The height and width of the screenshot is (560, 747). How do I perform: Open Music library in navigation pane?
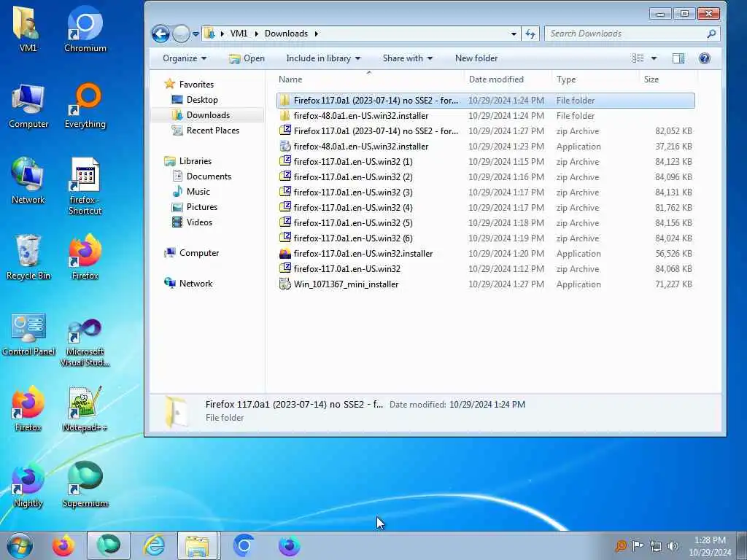pos(198,192)
